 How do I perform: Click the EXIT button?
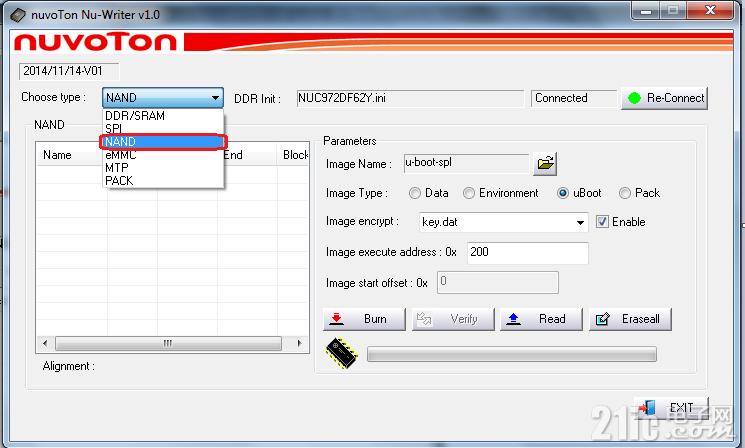pos(671,408)
